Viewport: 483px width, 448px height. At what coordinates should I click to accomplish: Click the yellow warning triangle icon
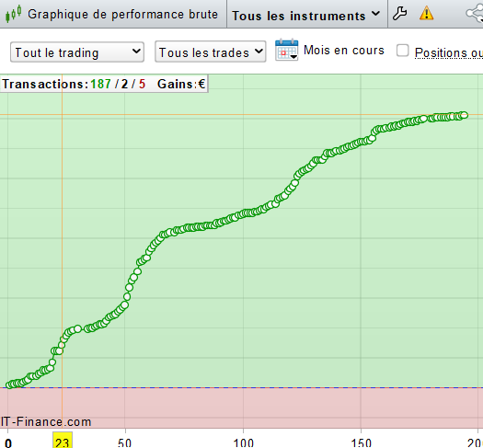[427, 14]
